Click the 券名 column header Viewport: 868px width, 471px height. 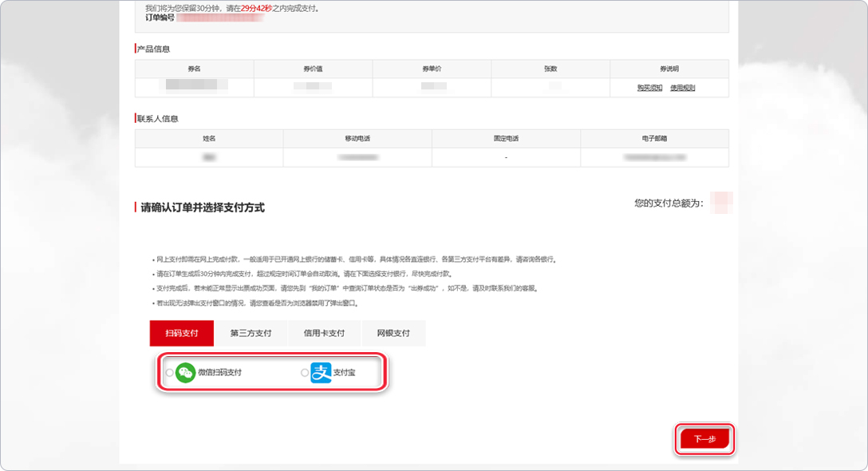[194, 69]
